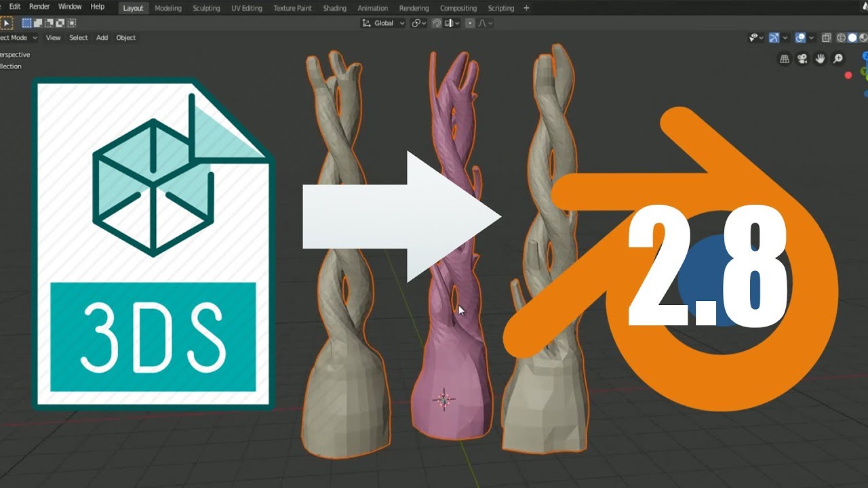Open the Edit menu
This screenshot has height=488, width=868.
click(15, 7)
